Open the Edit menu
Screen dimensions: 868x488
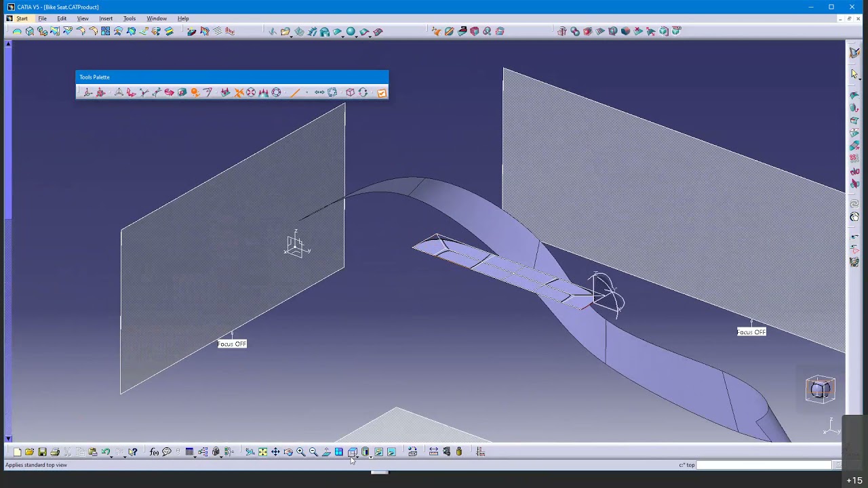coord(62,18)
